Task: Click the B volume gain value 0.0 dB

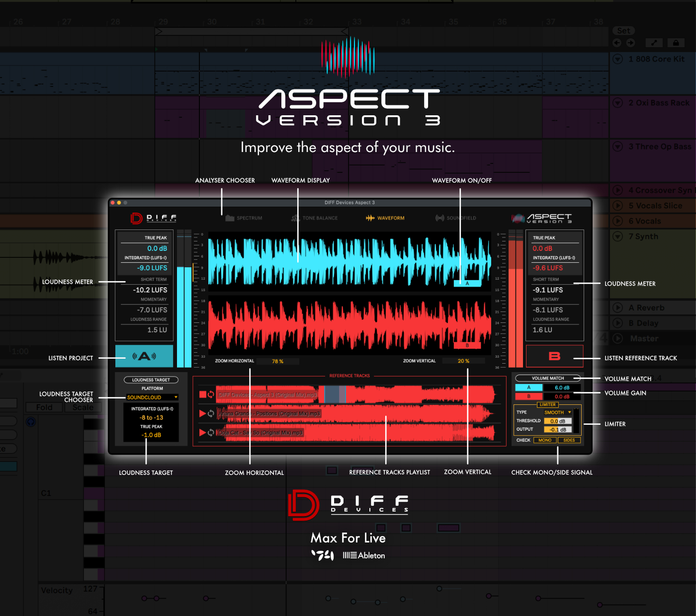Action: click(x=562, y=396)
